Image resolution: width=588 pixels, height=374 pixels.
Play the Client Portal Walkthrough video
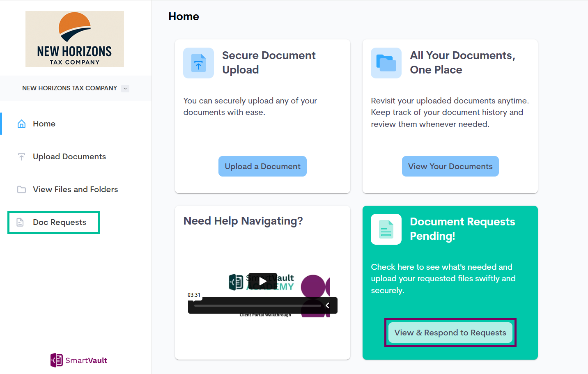click(x=262, y=281)
